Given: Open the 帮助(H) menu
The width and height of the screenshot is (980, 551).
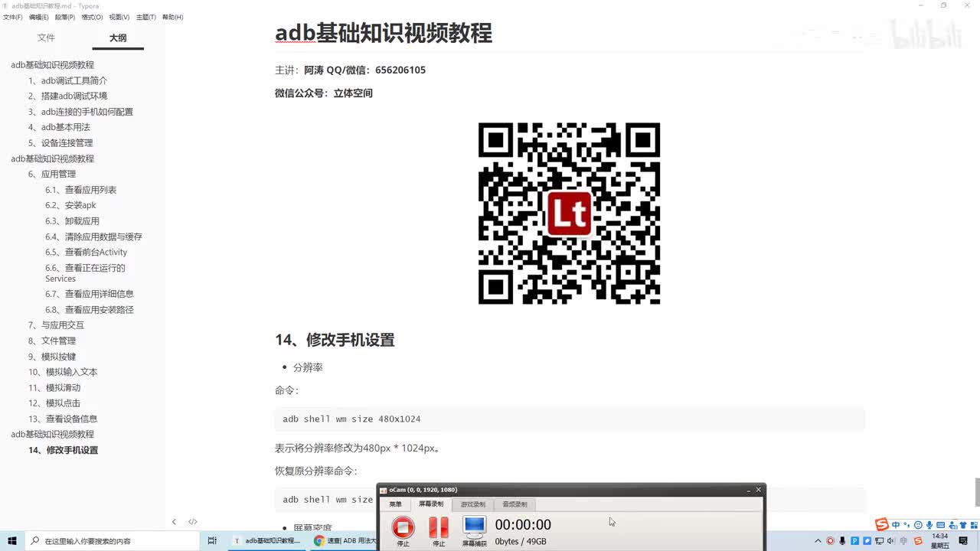Looking at the screenshot, I should coord(172,17).
